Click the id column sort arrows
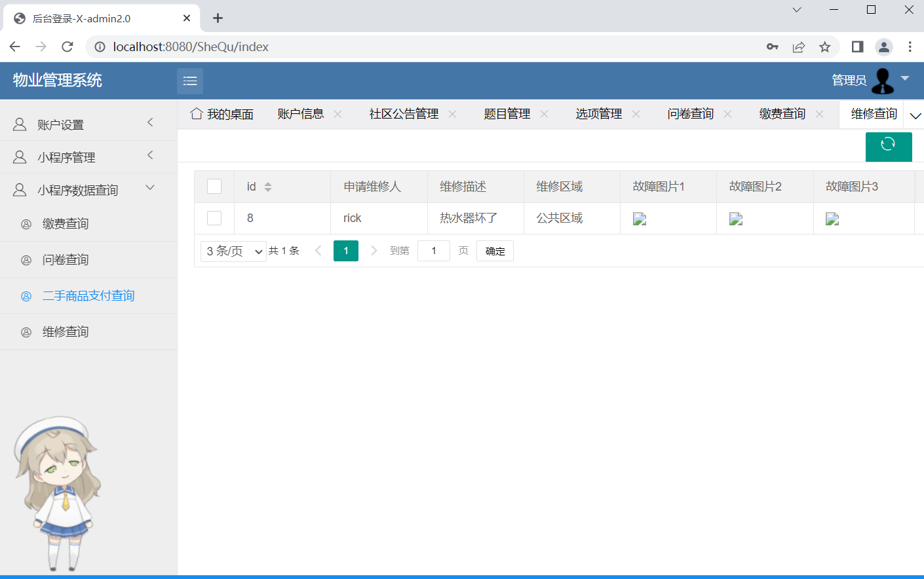 click(268, 187)
